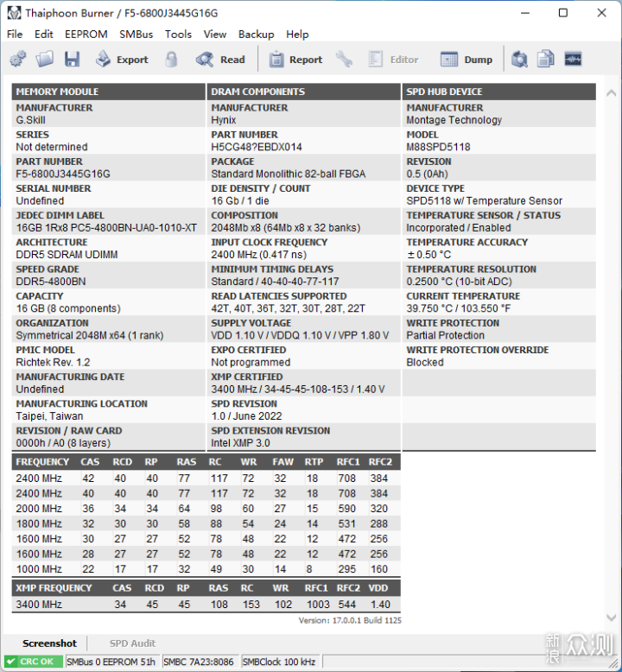The image size is (622, 672).
Task: Click Version 17.0.0.1 Build 1125 text
Action: [350, 620]
